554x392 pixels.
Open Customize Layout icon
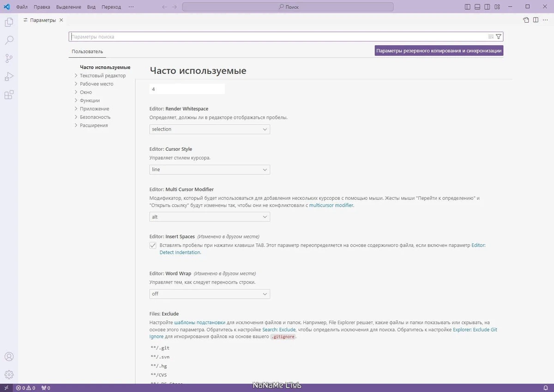tap(497, 7)
